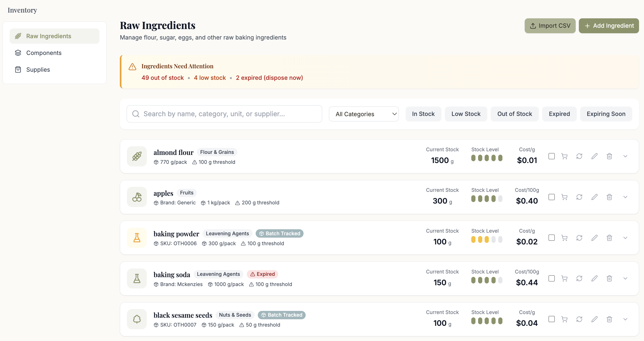The width and height of the screenshot is (644, 341).
Task: Expand details for black sesame seeds
Action: tap(625, 319)
